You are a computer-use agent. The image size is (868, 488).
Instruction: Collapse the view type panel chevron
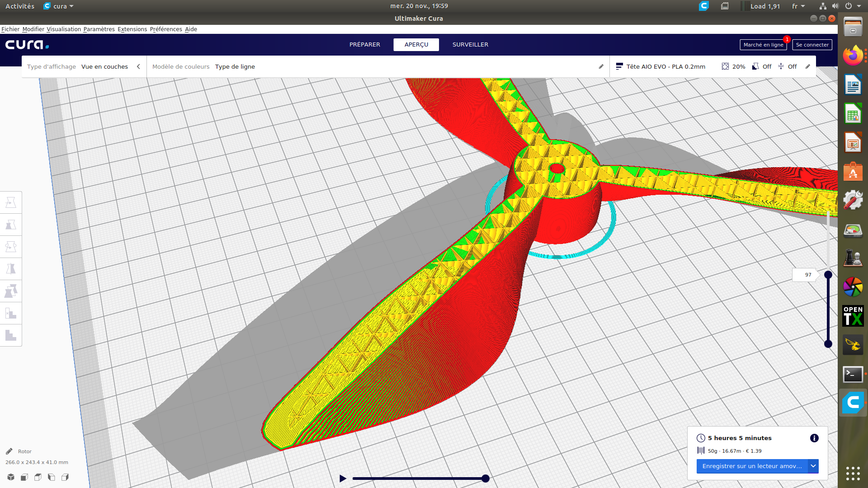[x=138, y=66]
